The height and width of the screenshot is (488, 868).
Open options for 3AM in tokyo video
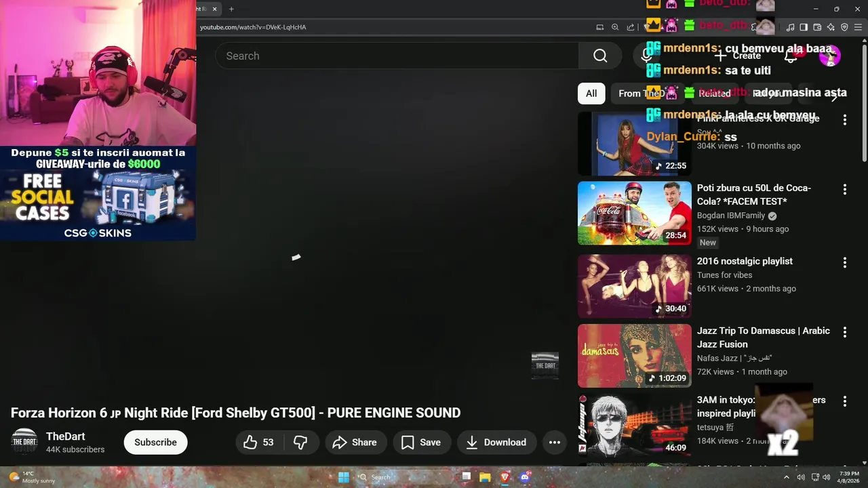pyautogui.click(x=844, y=401)
